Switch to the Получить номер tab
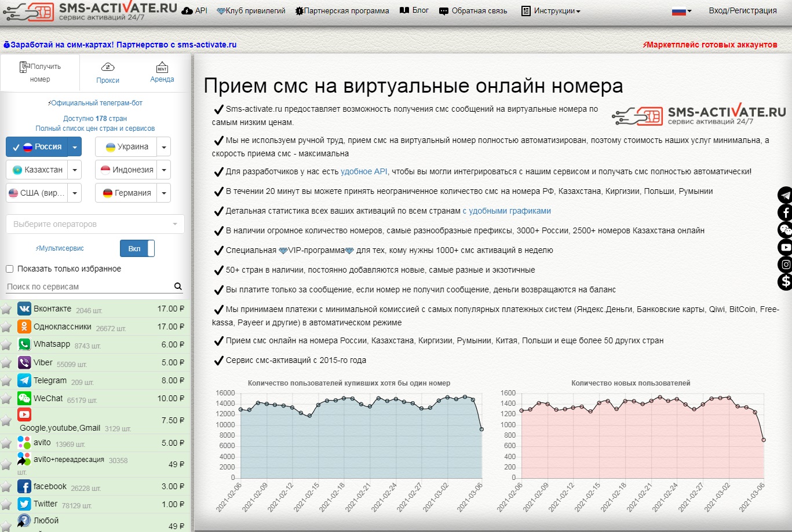The height and width of the screenshot is (532, 792). (40, 72)
